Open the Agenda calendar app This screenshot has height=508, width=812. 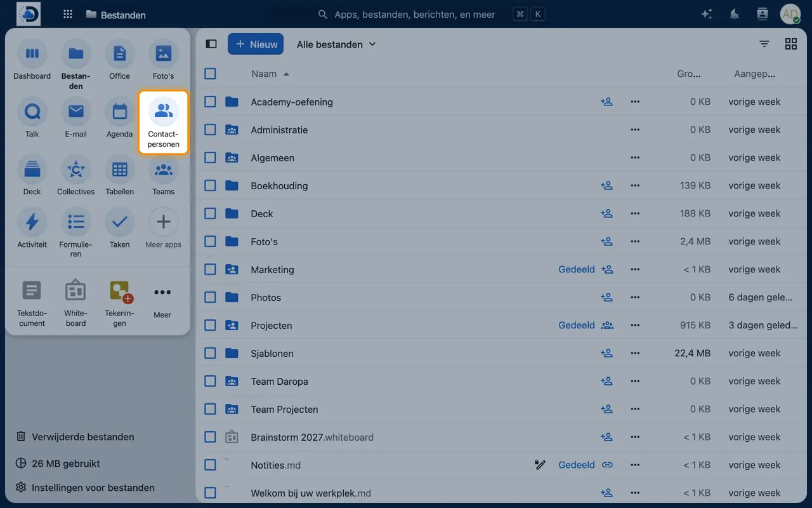click(119, 119)
